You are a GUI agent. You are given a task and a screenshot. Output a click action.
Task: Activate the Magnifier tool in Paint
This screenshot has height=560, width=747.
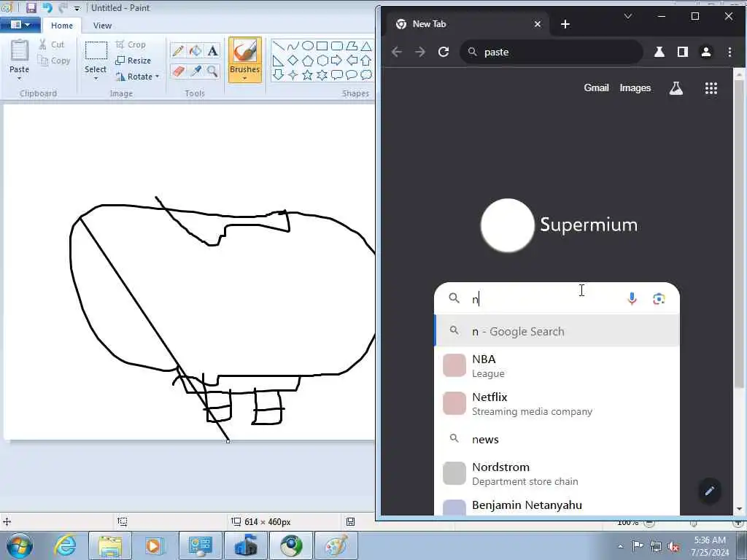pyautogui.click(x=212, y=71)
